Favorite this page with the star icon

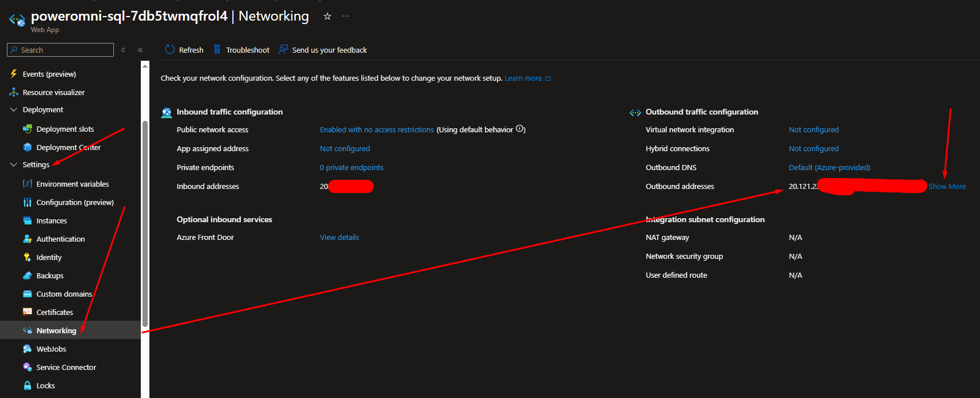(x=327, y=17)
